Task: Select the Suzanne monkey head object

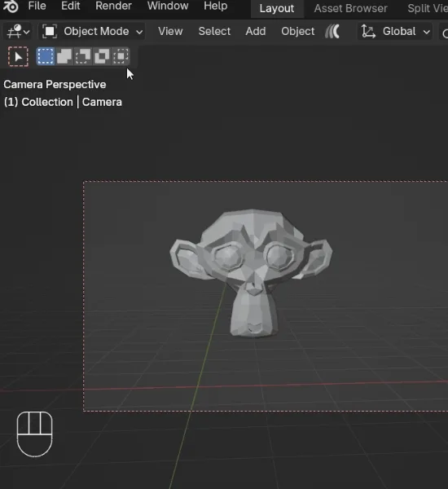Action: pos(251,272)
